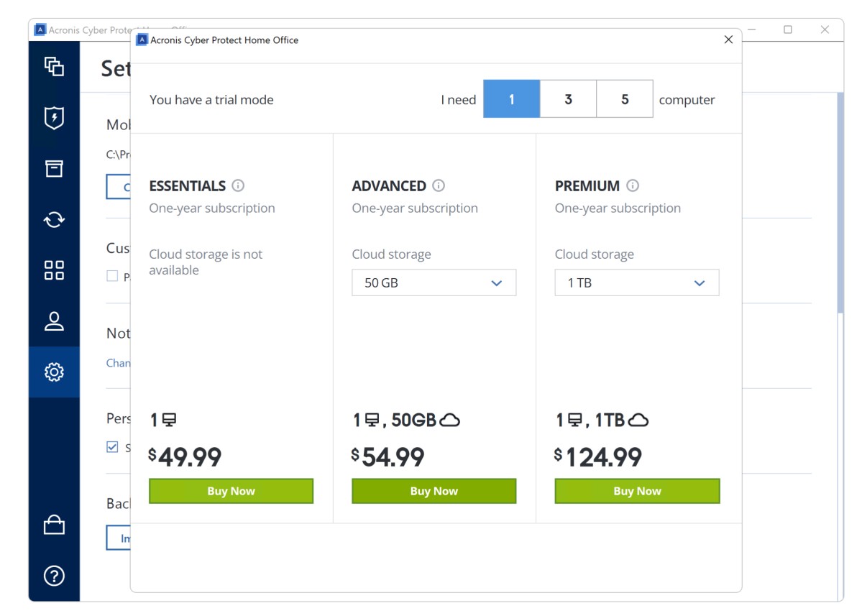Open the Tools grid icon
The image size is (862, 616).
[54, 270]
